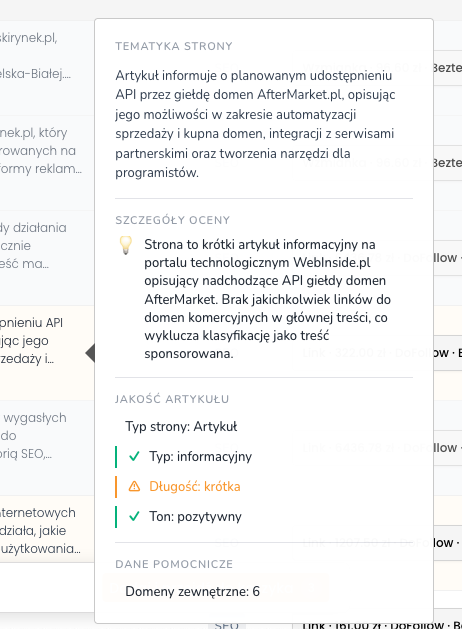Click the JAKOŚĆ ARTYKUŁU heading

click(x=172, y=399)
